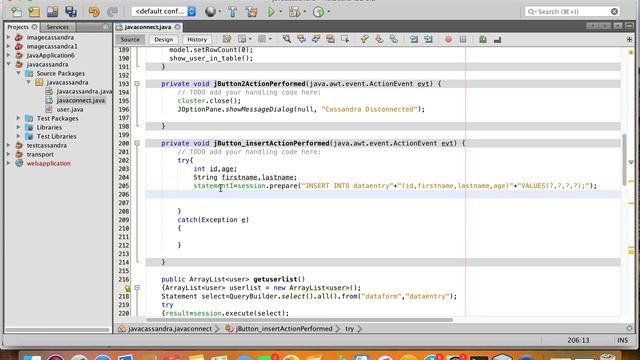The image size is (640, 360).
Task: Select Javacassandra.java in the project tree
Action: pos(84,91)
